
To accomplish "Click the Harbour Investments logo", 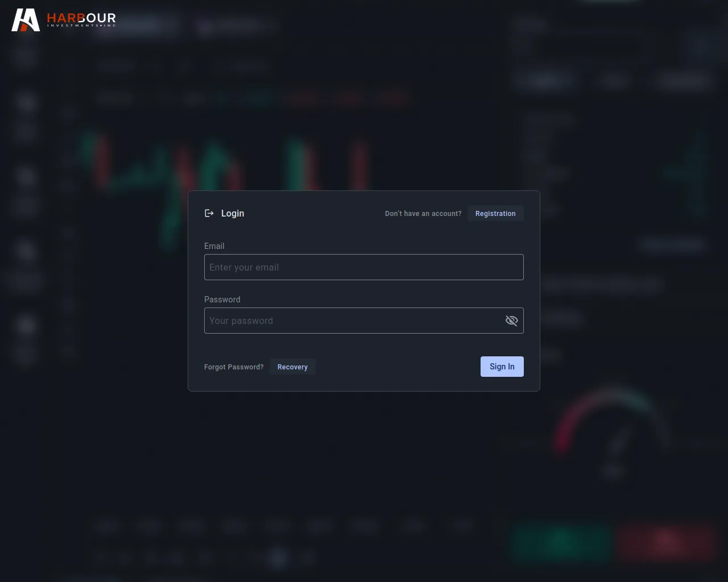I will [64, 20].
